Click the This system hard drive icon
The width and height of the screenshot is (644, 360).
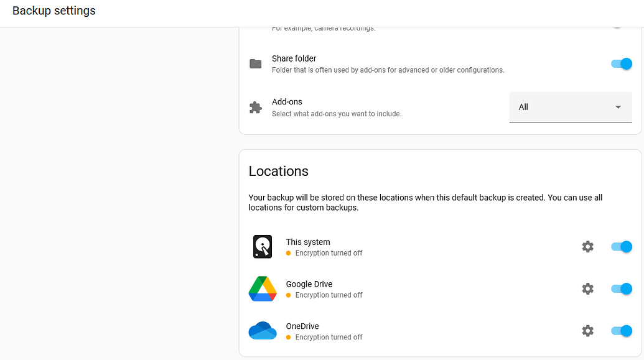click(x=262, y=246)
